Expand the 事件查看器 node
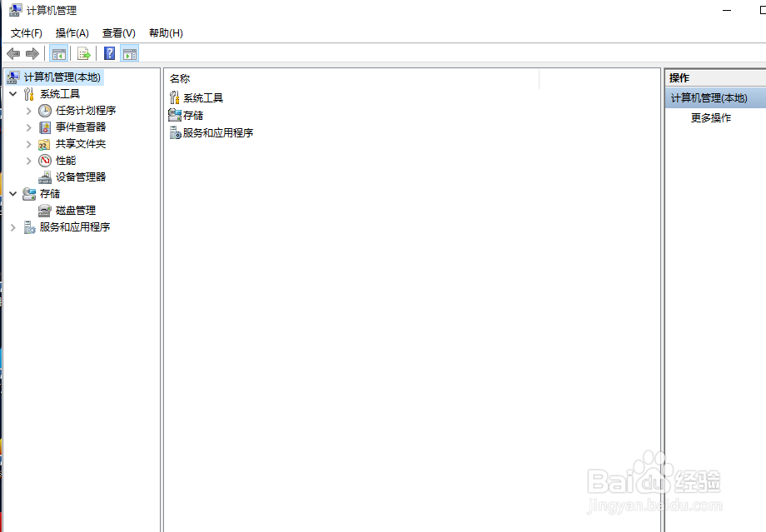 tap(29, 127)
